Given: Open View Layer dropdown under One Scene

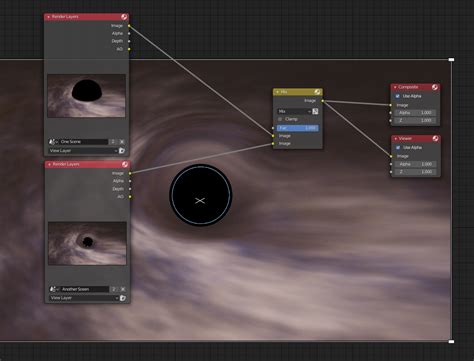Looking at the screenshot, I should coord(83,151).
